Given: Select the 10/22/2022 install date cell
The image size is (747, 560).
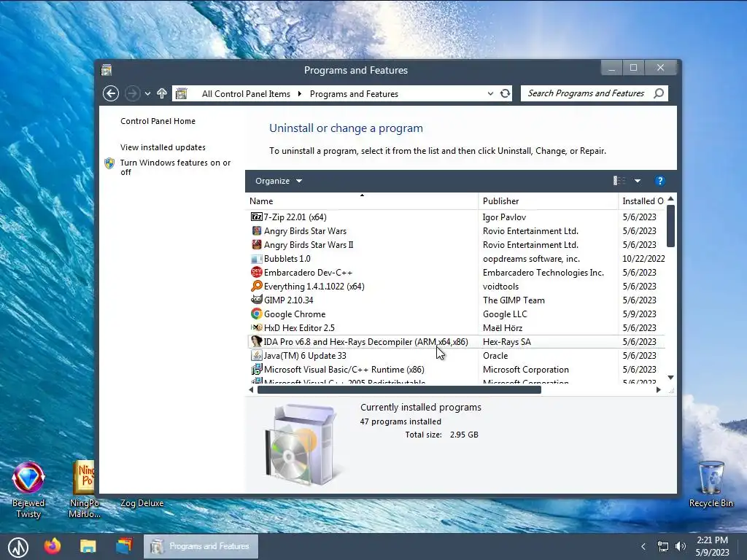Looking at the screenshot, I should (643, 259).
